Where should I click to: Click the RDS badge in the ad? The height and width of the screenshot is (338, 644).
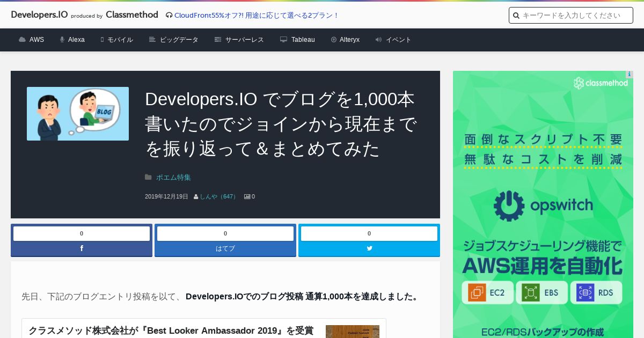click(x=596, y=293)
